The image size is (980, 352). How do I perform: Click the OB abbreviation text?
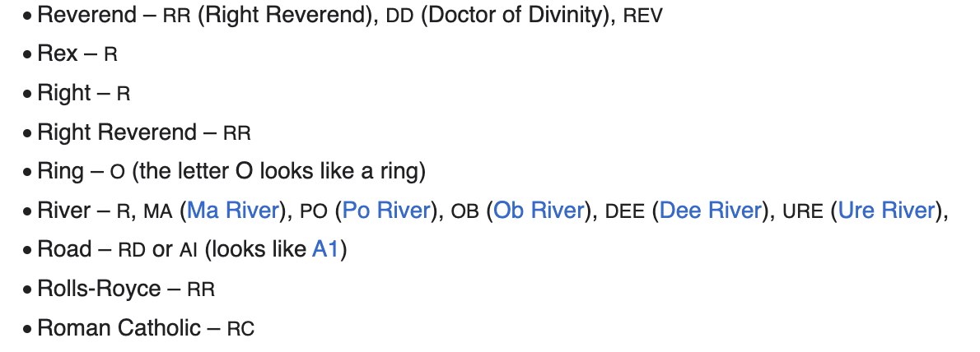tap(464, 211)
